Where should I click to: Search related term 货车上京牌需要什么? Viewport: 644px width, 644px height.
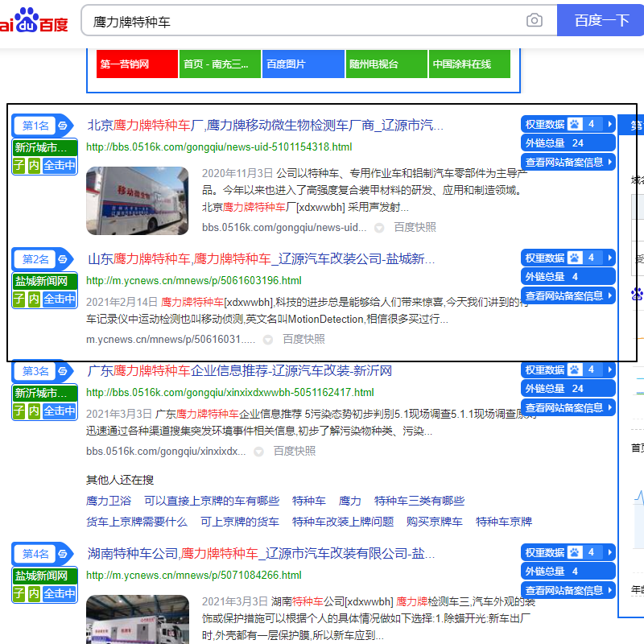137,522
